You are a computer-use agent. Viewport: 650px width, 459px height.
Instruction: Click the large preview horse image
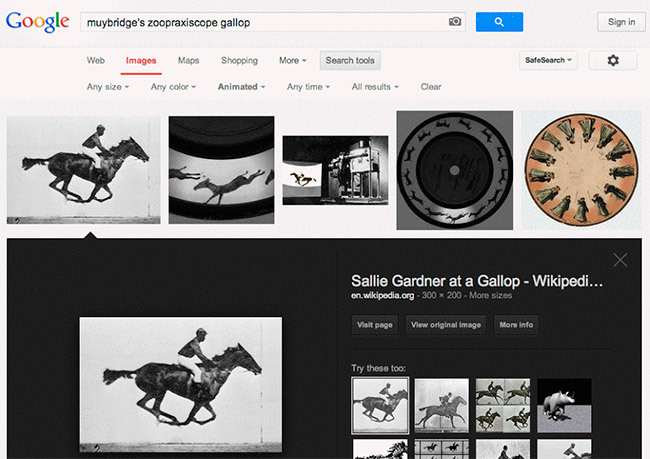[x=181, y=385]
